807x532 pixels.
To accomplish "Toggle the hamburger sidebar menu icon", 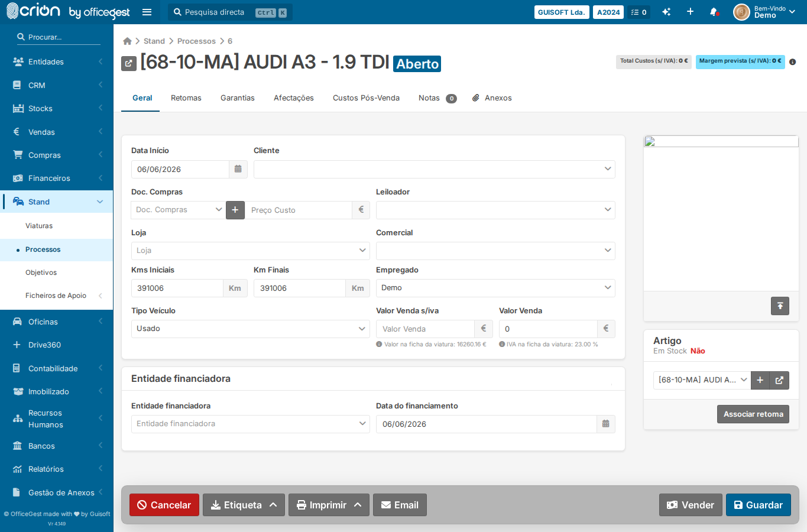I will [147, 12].
